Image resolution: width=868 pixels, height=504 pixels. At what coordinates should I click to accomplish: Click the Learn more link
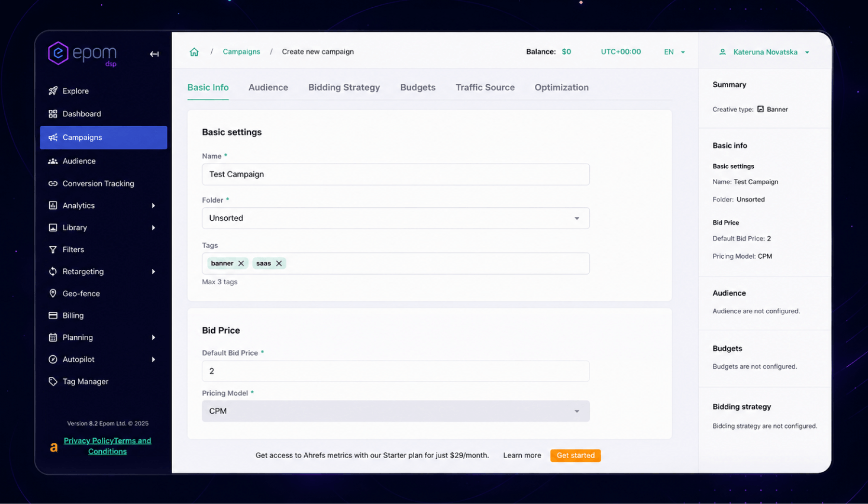point(522,456)
